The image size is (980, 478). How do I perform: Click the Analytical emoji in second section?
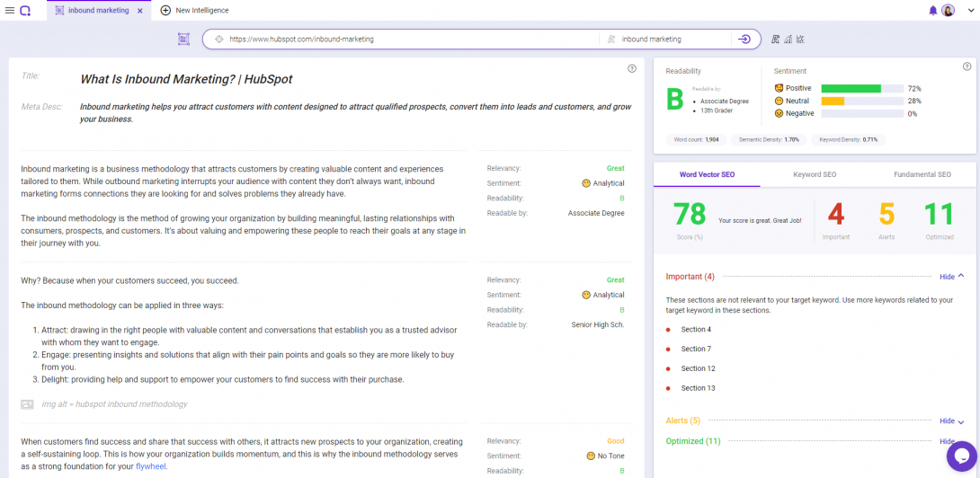[x=585, y=295]
